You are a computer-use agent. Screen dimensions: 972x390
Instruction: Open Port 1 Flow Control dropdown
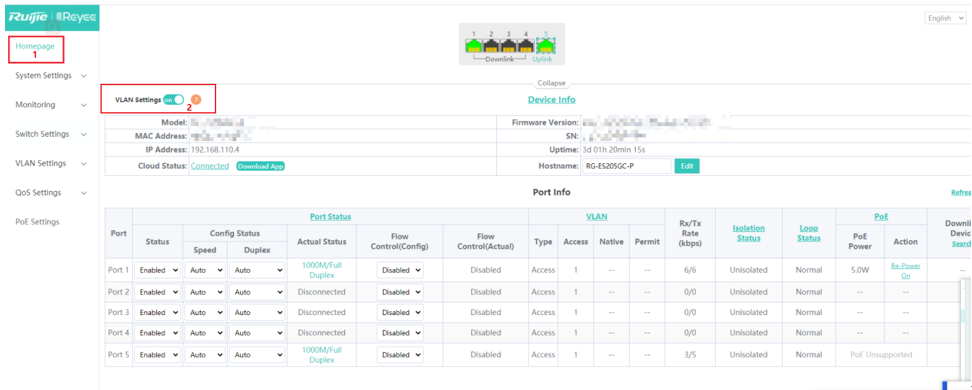[400, 270]
